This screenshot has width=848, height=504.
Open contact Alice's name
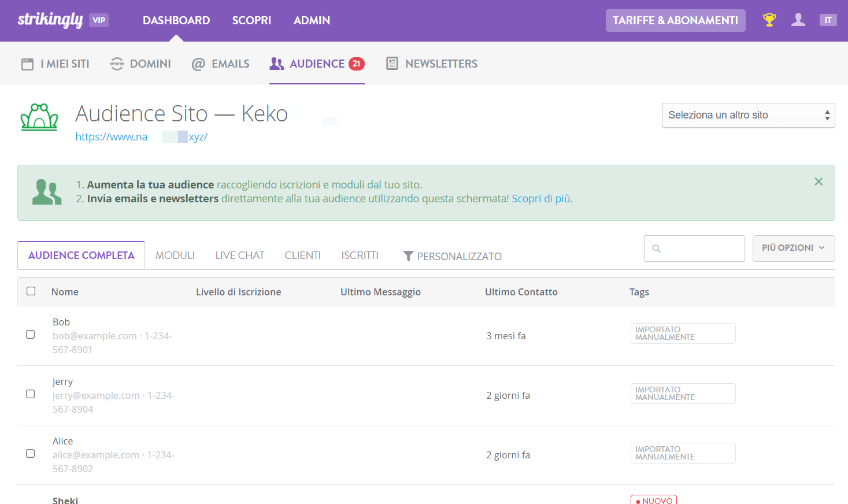(62, 441)
